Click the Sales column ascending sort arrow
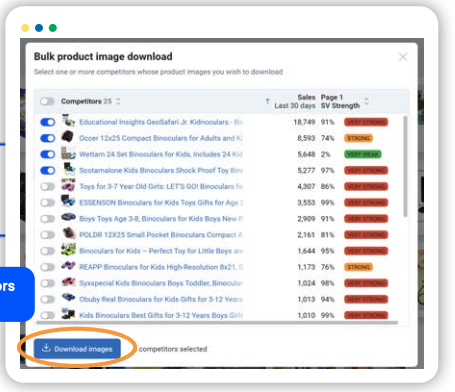Viewport: 455px width, 392px height. 267,101
